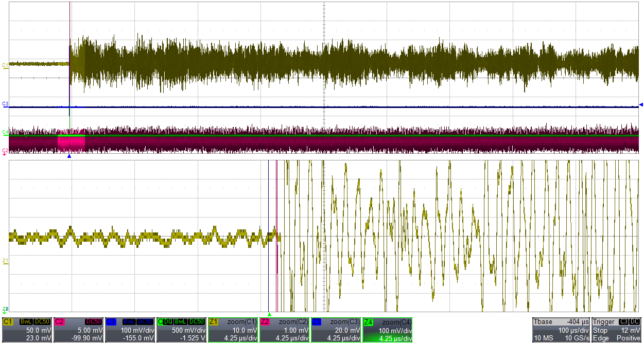Click the 20.0 mV scale in Z3
This screenshot has height=343, width=644.
tap(348, 330)
